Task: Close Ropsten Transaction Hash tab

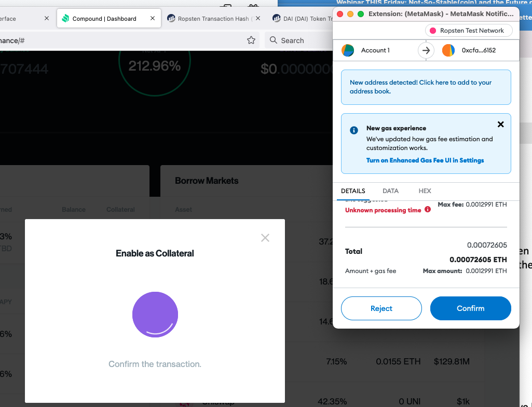Action: point(258,18)
